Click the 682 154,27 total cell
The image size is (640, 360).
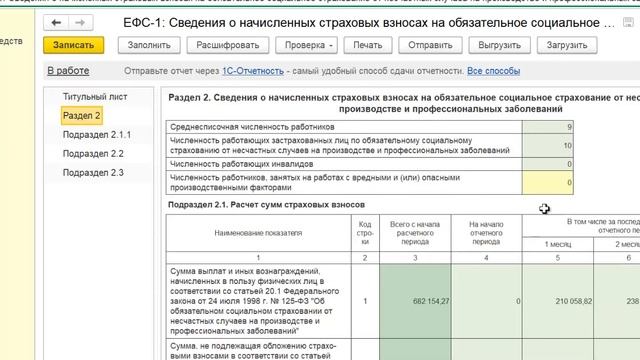(415, 301)
